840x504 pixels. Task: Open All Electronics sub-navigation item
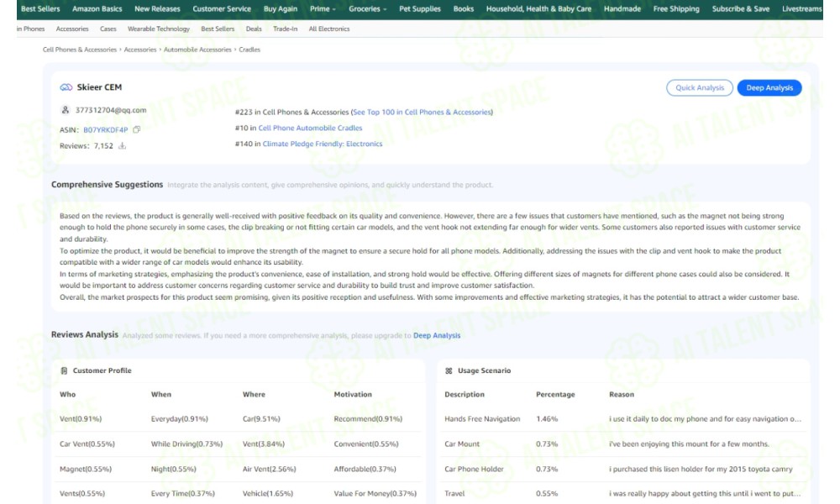329,29
